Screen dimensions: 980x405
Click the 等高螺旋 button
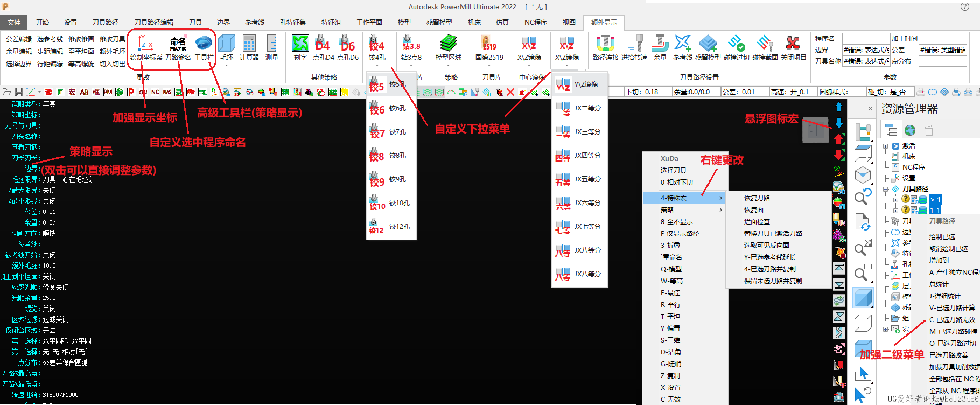81,64
